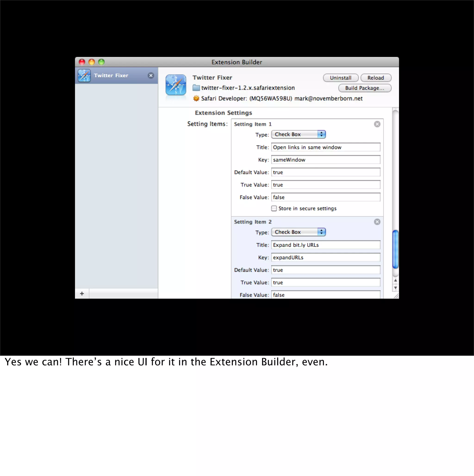Open Type dropdown for Setting Item 2
474x476 pixels.
click(x=299, y=232)
